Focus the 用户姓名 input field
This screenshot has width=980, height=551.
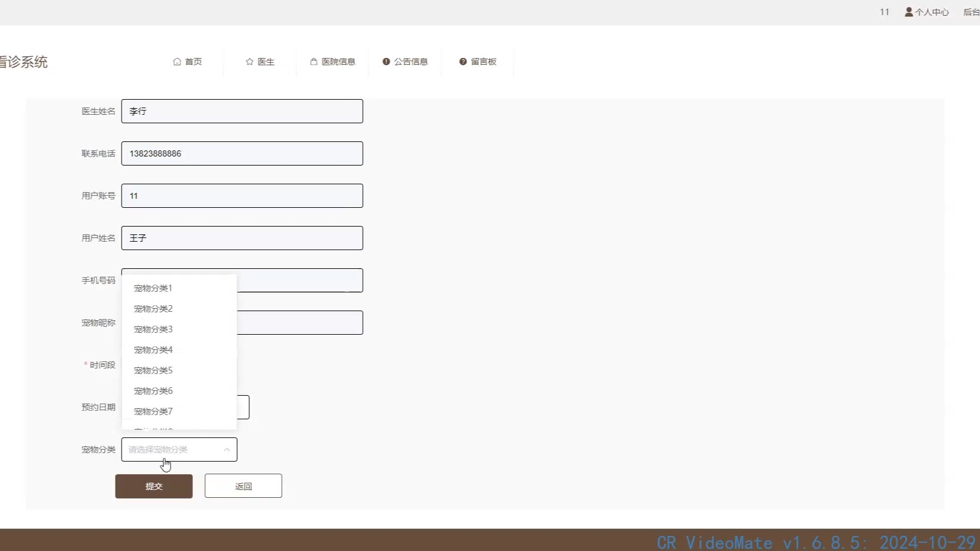click(242, 238)
